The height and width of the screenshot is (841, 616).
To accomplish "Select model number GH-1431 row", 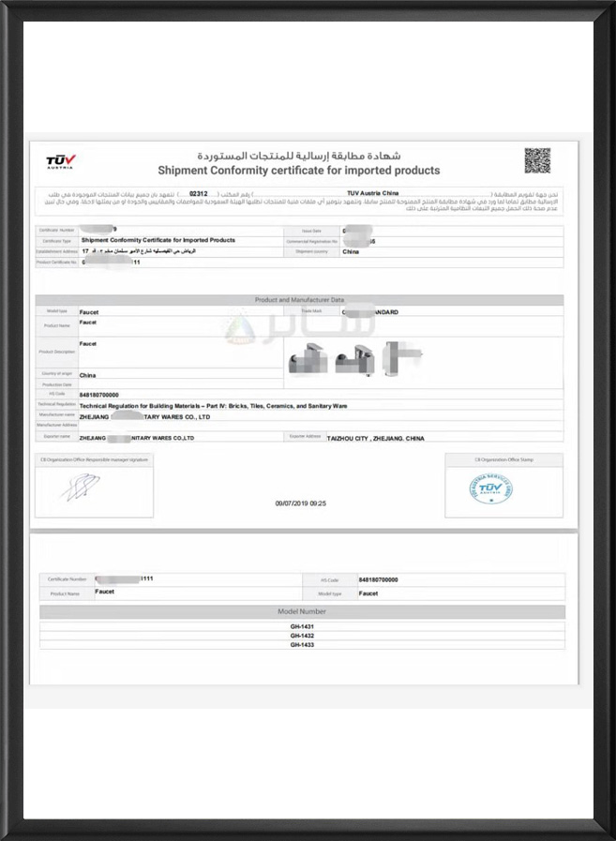I will [x=302, y=626].
